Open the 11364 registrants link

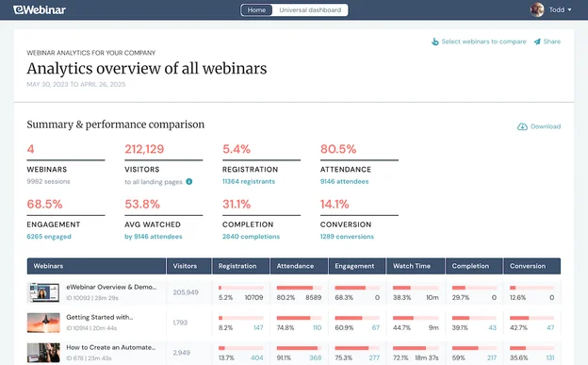coord(249,181)
